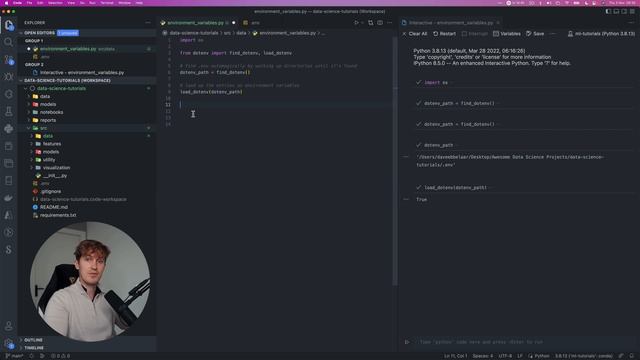Click the Variables button
This screenshot has height=360, width=640.
507,34
